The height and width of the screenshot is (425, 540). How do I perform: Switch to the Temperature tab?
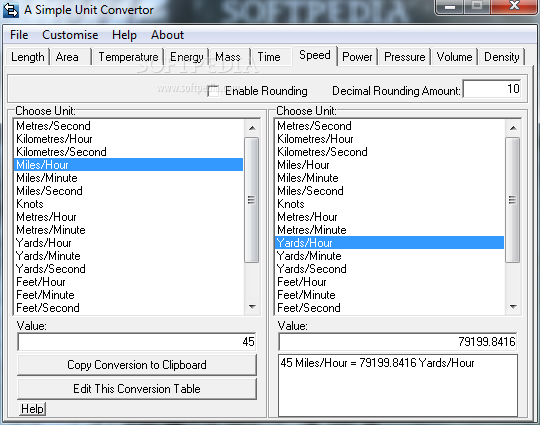(x=128, y=57)
